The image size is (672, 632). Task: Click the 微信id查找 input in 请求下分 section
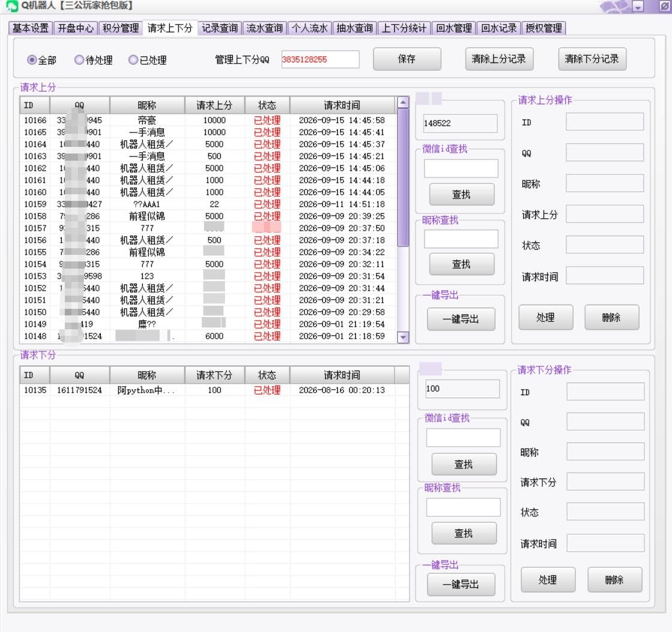[463, 438]
